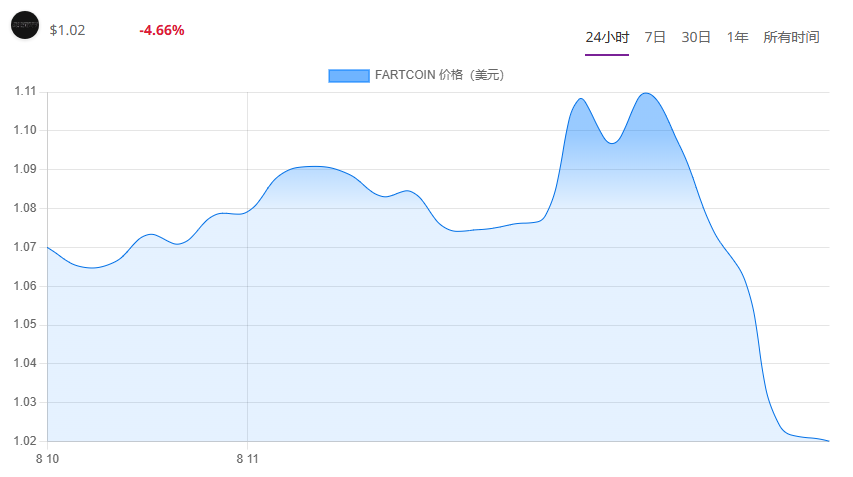Click the dip between the two tall peaks

pyautogui.click(x=612, y=143)
